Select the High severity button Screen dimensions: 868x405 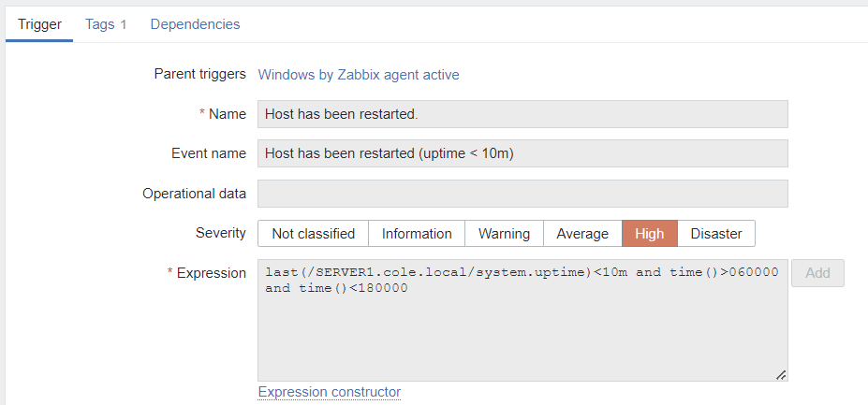pyautogui.click(x=649, y=234)
